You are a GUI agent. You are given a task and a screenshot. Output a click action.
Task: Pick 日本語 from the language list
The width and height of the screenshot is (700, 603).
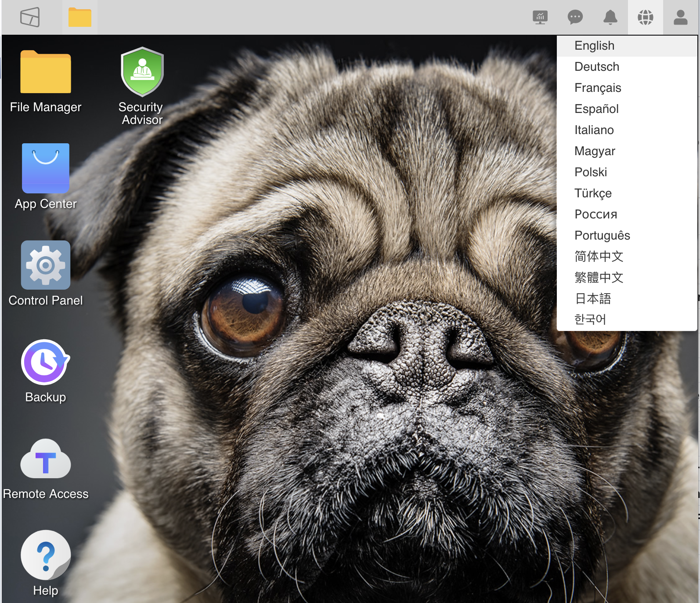(x=593, y=299)
